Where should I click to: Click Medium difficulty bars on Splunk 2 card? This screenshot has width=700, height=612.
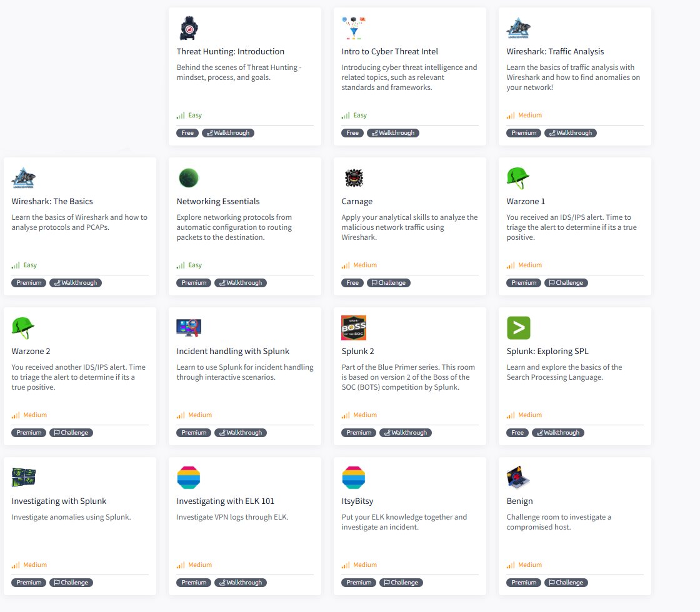346,415
